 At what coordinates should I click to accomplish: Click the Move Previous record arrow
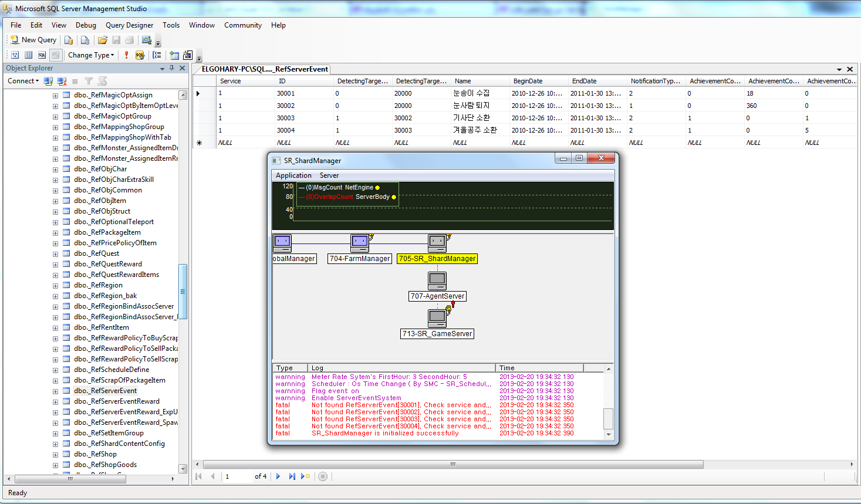point(212,476)
